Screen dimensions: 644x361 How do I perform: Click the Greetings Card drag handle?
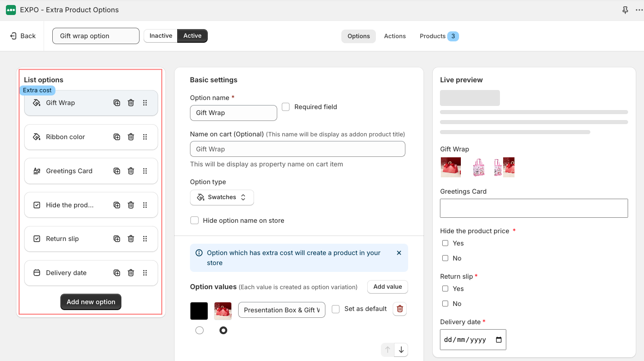145,171
